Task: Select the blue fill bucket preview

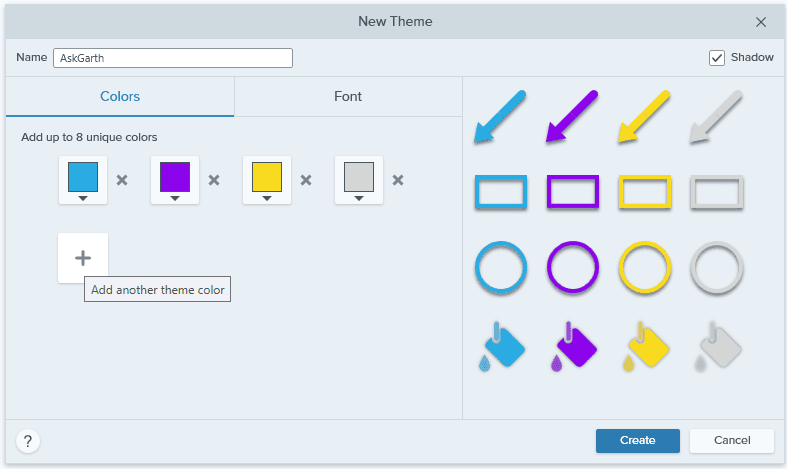Action: (x=501, y=346)
